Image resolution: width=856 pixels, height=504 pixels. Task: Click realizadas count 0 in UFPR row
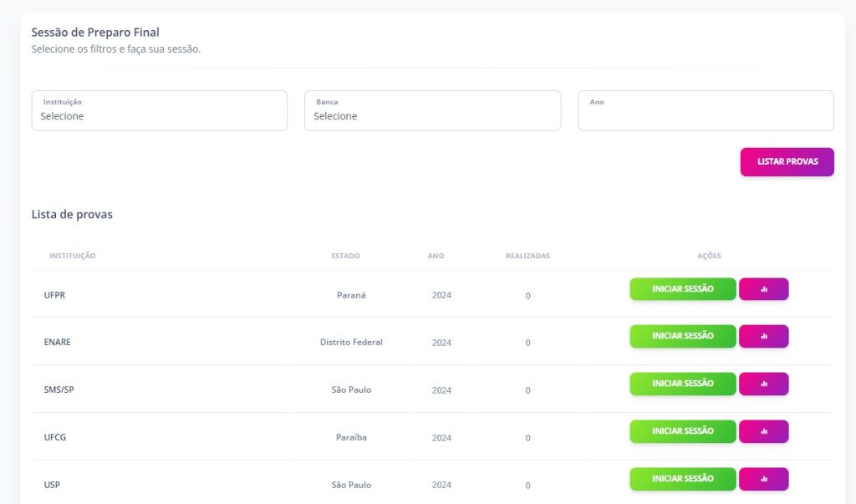point(528,295)
